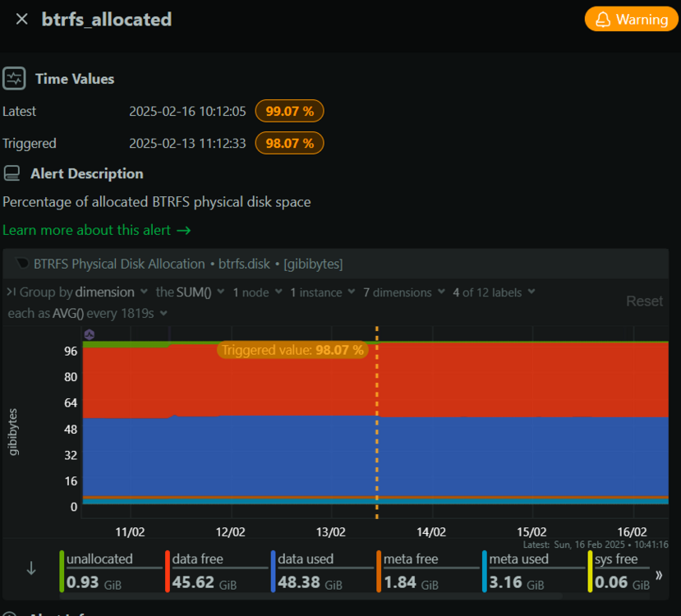Open the SUM() aggregation dropdown

pyautogui.click(x=191, y=292)
